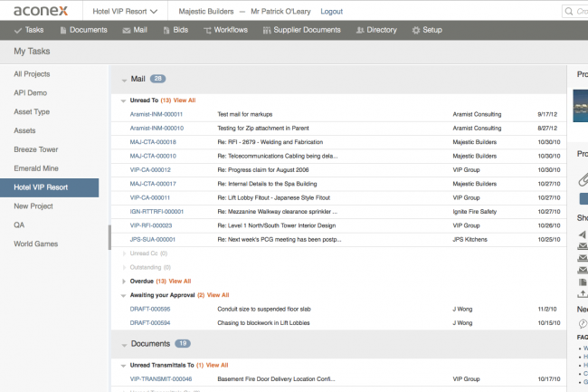Screen dimensions: 588x392
Task: Click the search magnifier icon
Action: pyautogui.click(x=569, y=11)
